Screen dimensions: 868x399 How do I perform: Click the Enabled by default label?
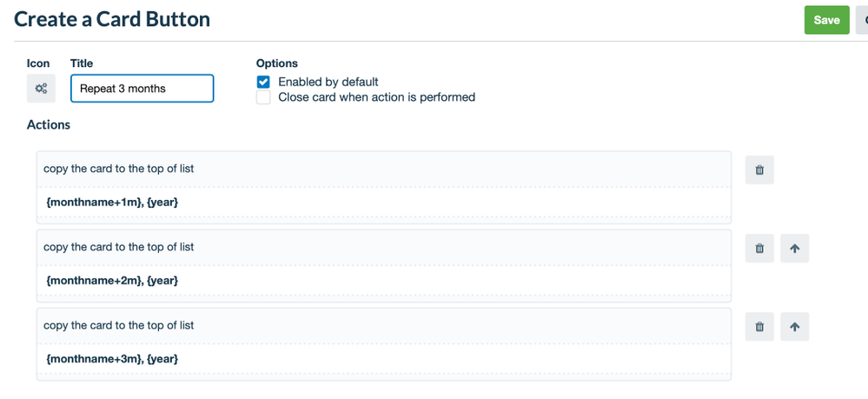[x=328, y=82]
